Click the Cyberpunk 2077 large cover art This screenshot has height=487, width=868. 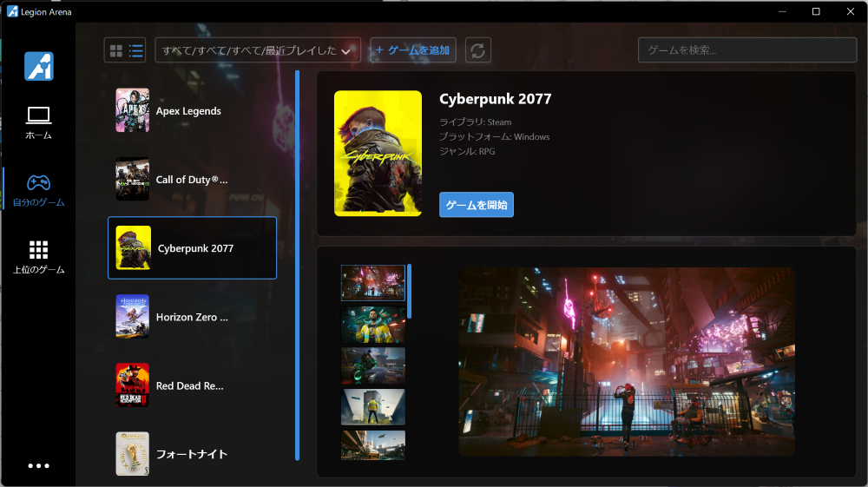pyautogui.click(x=378, y=154)
